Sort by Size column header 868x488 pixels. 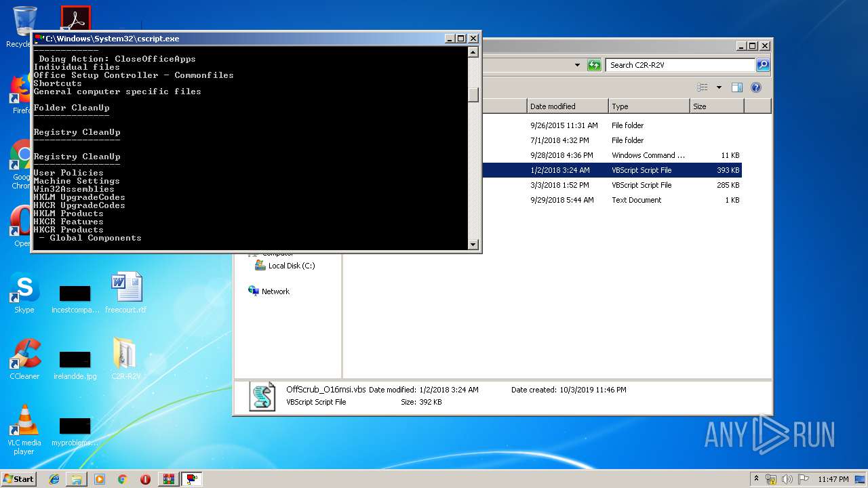pyautogui.click(x=717, y=106)
